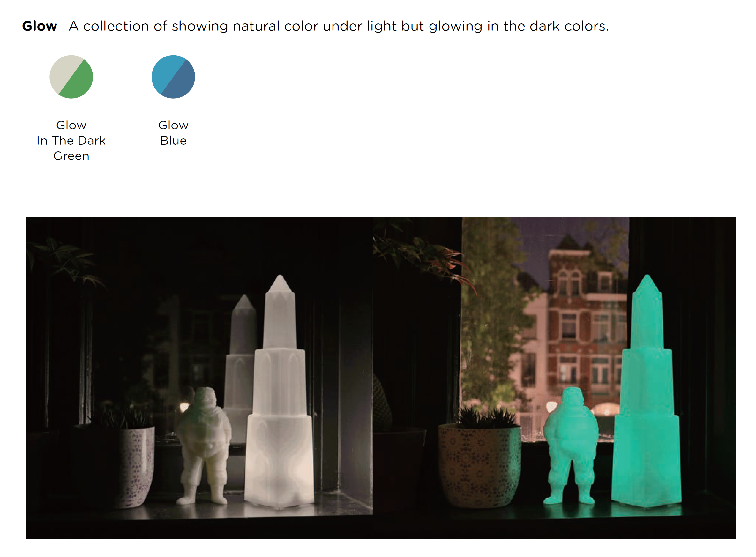Click the collection description sentence
Screen dimensions: 756x557
click(x=339, y=26)
